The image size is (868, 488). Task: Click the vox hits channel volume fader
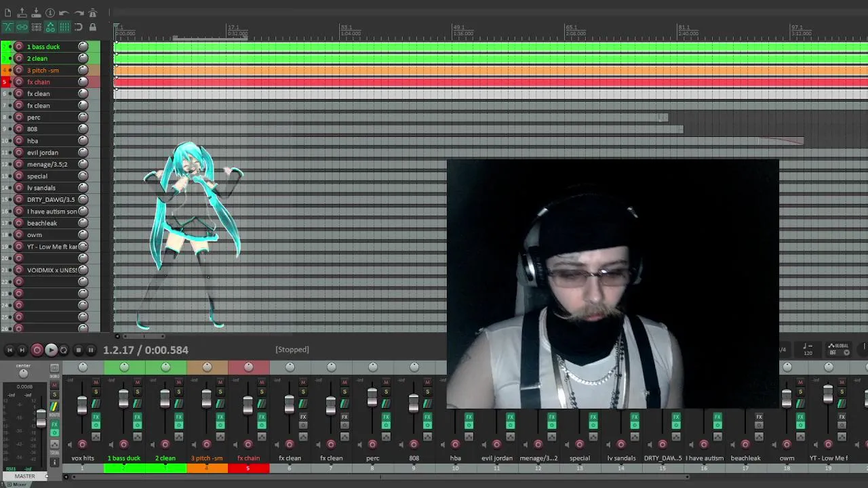(82, 405)
